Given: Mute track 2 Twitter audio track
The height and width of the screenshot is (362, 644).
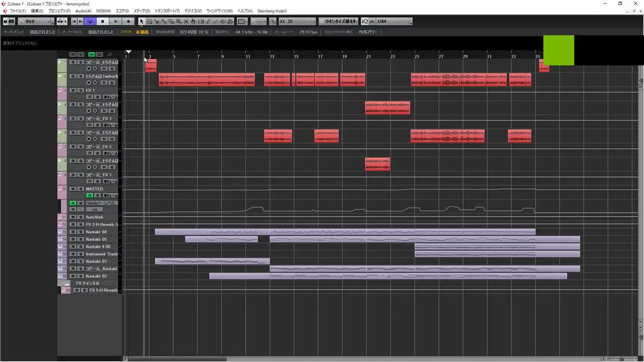Looking at the screenshot, I should click(x=73, y=76).
